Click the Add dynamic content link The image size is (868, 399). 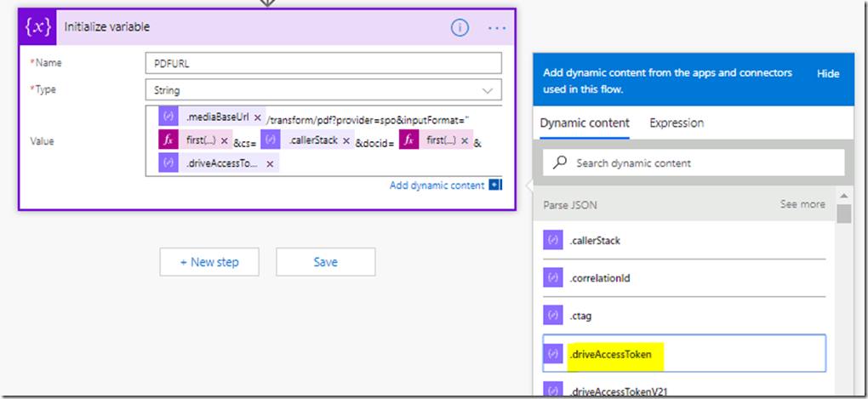[x=437, y=185]
